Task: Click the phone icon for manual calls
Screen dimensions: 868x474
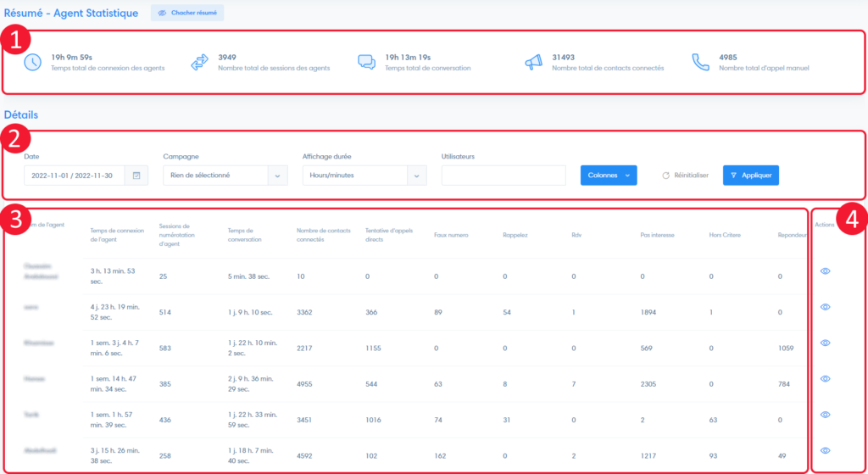Action: point(699,62)
